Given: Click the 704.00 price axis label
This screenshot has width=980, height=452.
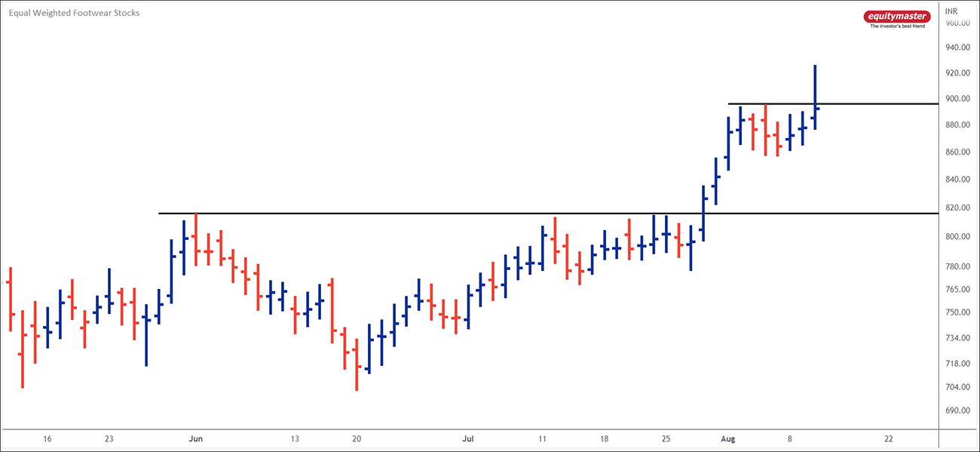Looking at the screenshot, I should click(x=957, y=387).
